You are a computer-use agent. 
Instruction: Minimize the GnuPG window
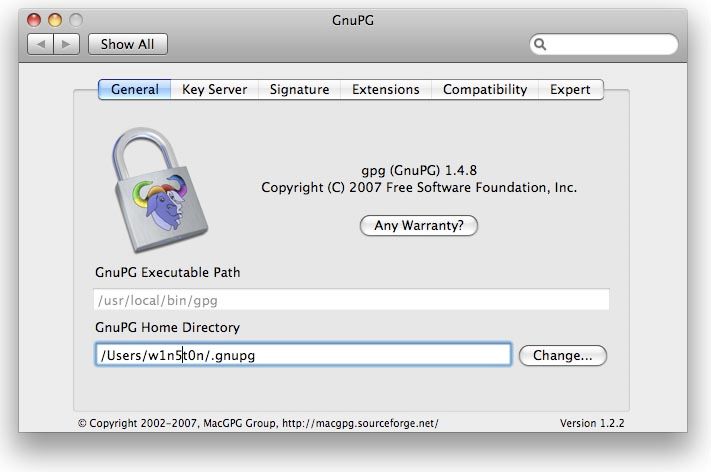(x=55, y=19)
